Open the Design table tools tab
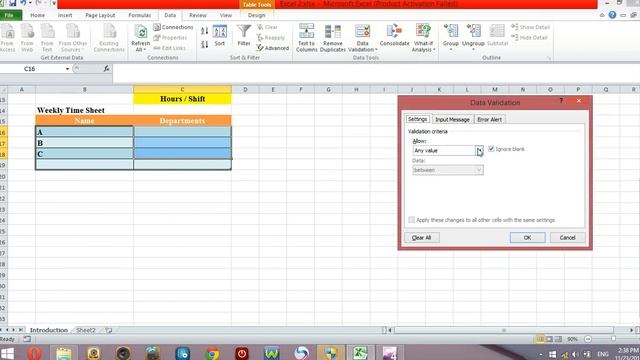The image size is (640, 360). pyautogui.click(x=257, y=15)
